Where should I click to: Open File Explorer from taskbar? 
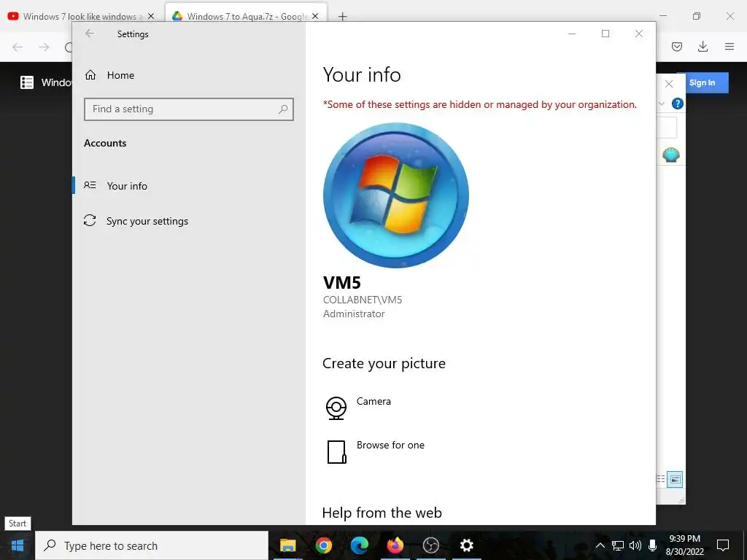click(x=287, y=545)
